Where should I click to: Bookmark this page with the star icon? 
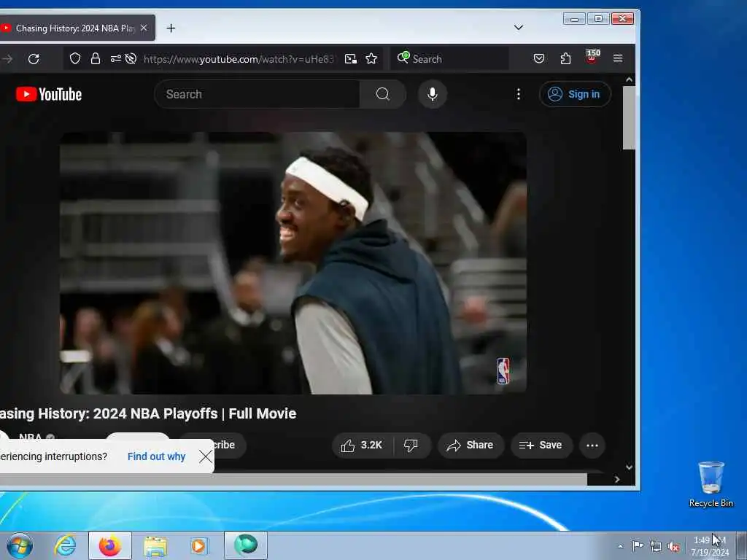tap(371, 58)
